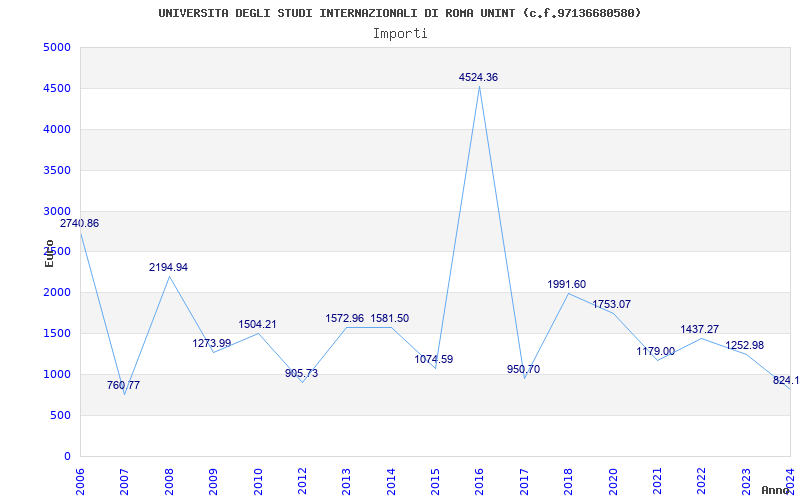Click the 1581.50 data label
The height and width of the screenshot is (500, 800).
[389, 318]
